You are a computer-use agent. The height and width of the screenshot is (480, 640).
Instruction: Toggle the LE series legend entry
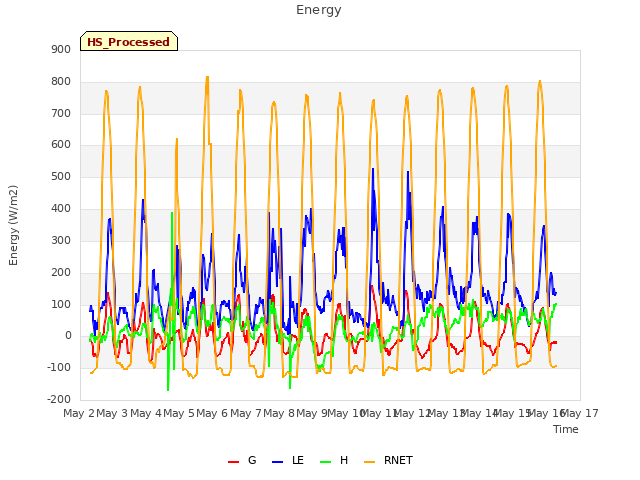[x=288, y=460]
